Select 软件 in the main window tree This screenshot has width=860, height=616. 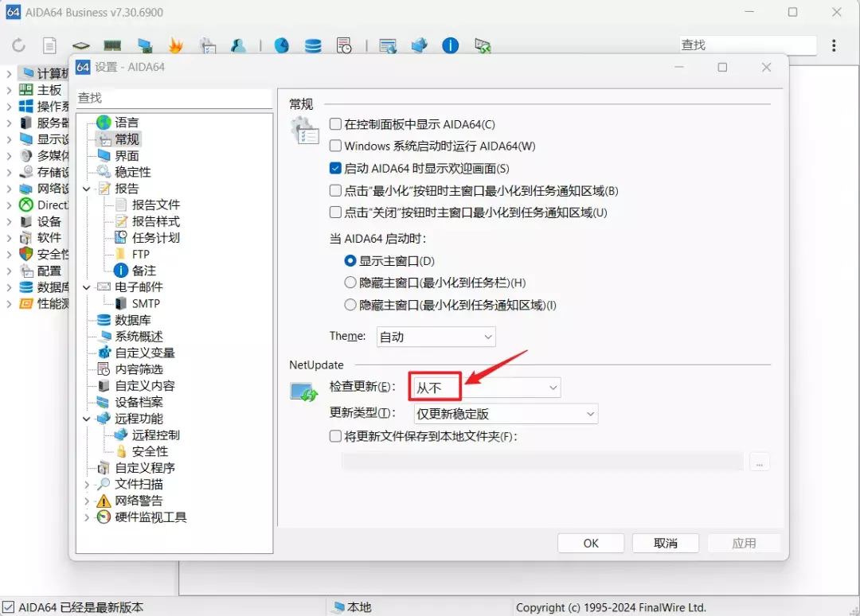[x=49, y=238]
